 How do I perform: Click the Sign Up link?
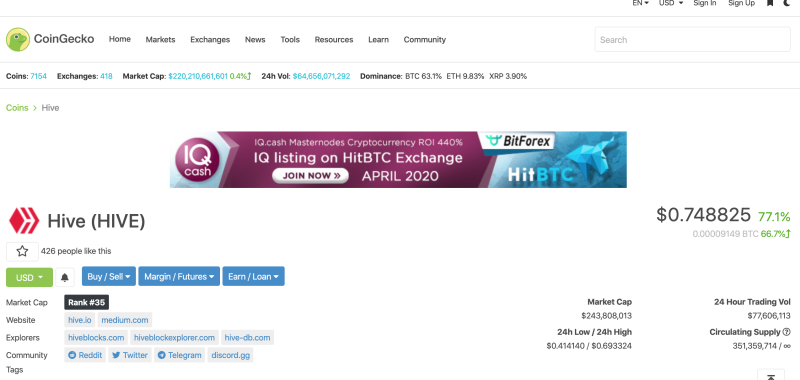[741, 3]
